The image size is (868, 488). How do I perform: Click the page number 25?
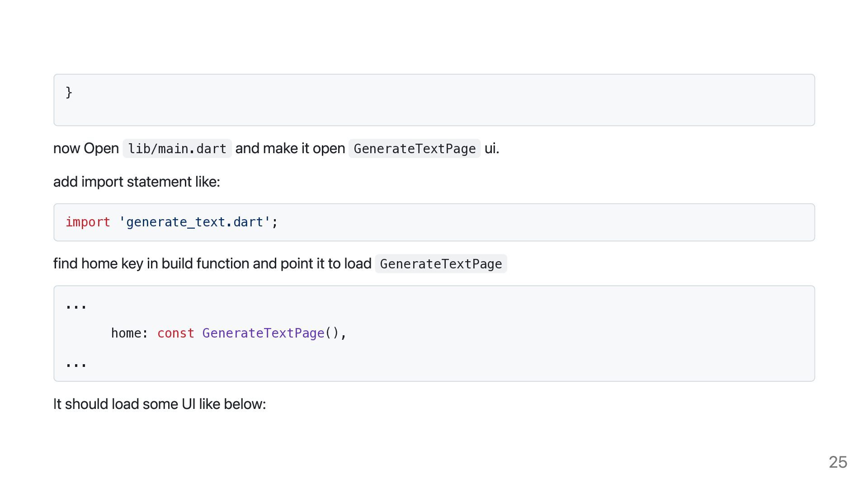838,462
